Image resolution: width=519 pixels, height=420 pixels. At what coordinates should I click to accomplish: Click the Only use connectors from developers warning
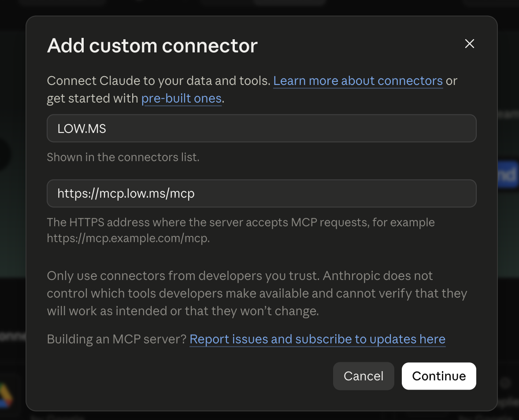[x=257, y=293]
